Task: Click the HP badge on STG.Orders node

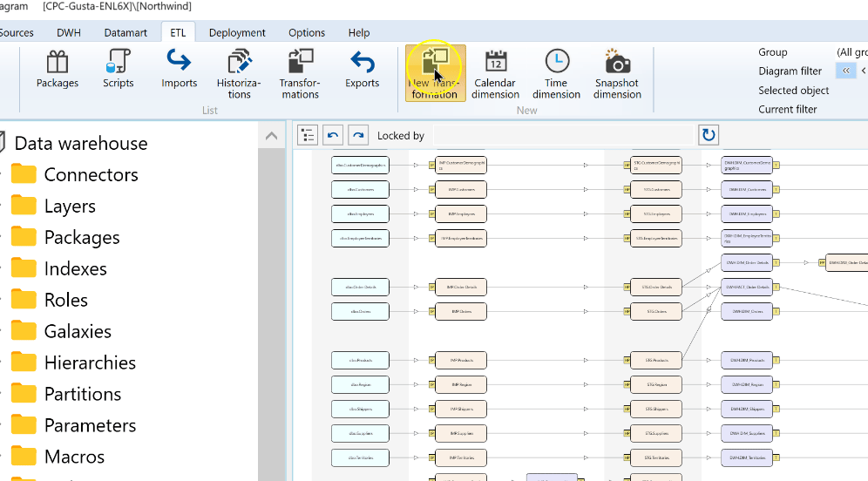Action: coord(627,311)
